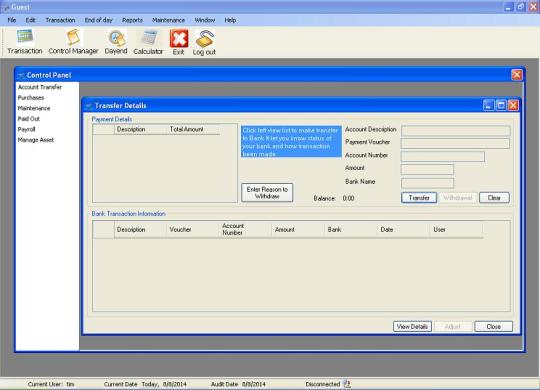Viewport: 540px width, 390px height.
Task: Open the Help menu
Action: [230, 20]
